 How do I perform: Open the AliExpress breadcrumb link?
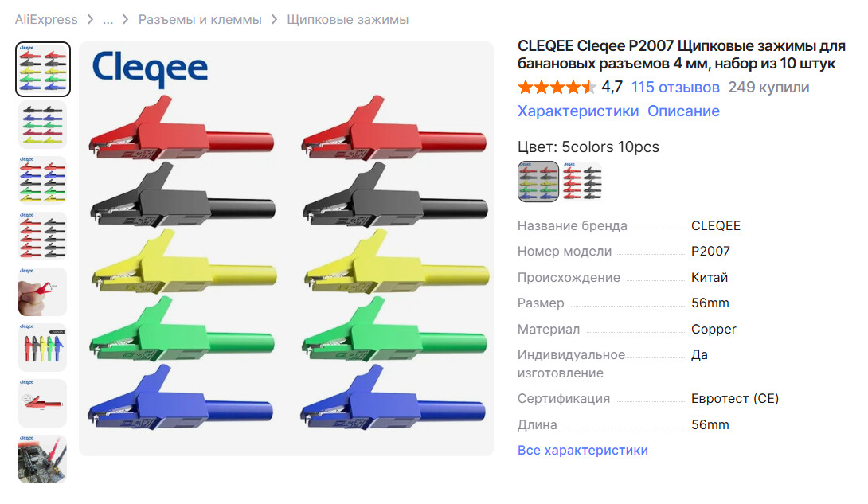click(46, 20)
